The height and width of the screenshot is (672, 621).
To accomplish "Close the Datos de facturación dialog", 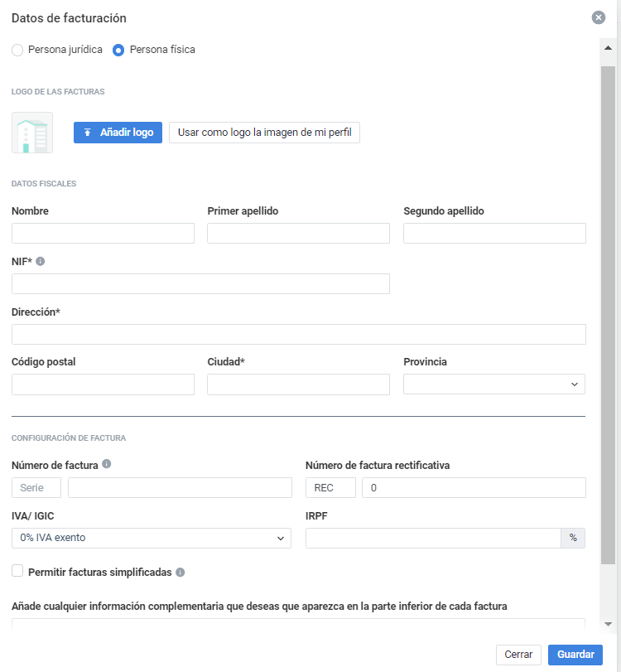I will pyautogui.click(x=599, y=17).
